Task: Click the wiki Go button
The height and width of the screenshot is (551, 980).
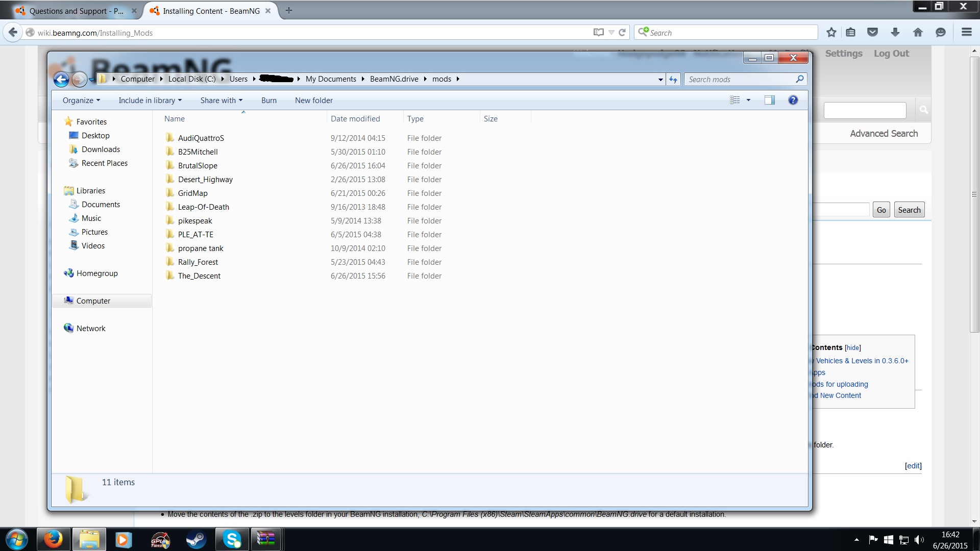Action: point(881,210)
